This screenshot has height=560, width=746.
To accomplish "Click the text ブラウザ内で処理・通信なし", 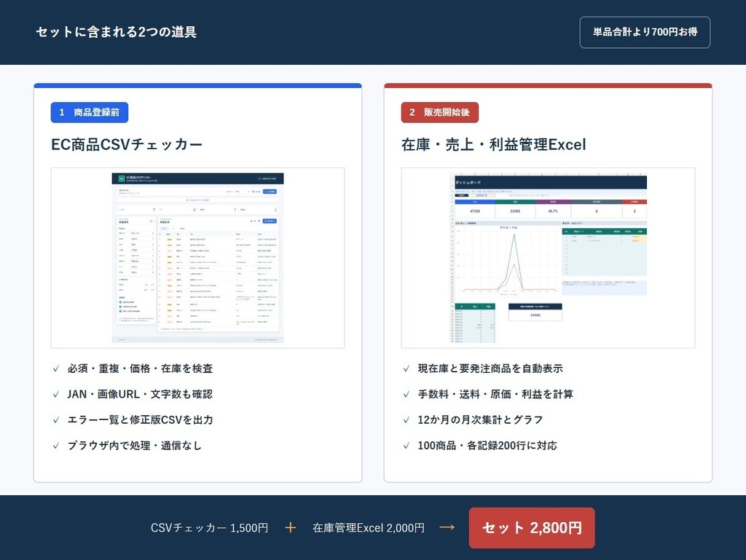I will coord(134,446).
